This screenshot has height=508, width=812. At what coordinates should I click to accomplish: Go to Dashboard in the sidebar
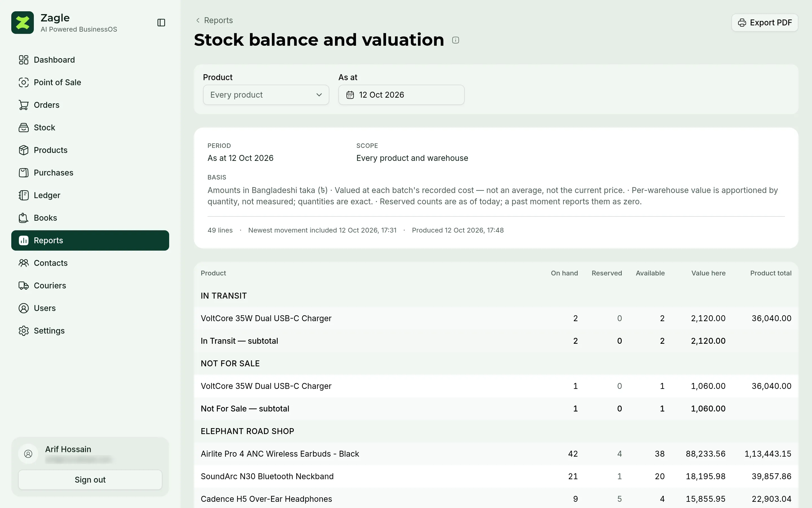(90, 60)
